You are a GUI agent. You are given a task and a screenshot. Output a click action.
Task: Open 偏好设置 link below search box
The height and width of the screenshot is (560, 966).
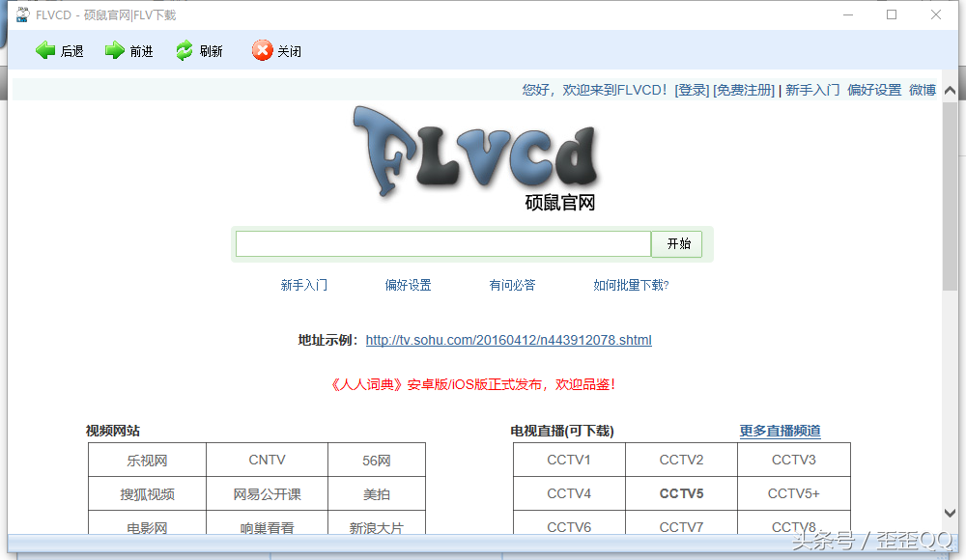[408, 285]
